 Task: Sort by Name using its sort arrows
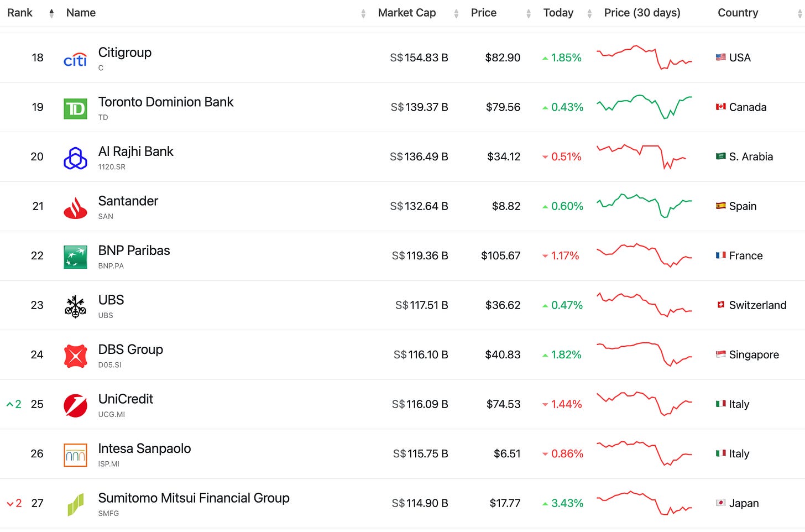(363, 13)
